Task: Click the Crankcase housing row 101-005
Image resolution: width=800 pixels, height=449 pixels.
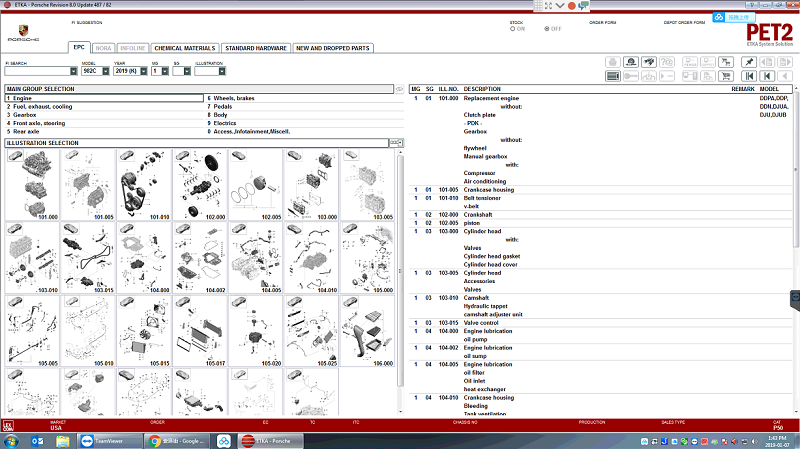Action: pyautogui.click(x=602, y=190)
